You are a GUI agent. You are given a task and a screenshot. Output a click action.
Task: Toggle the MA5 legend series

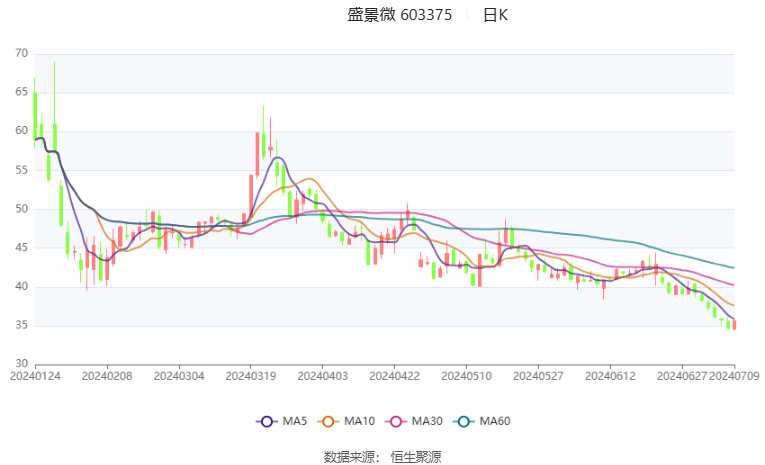point(282,421)
